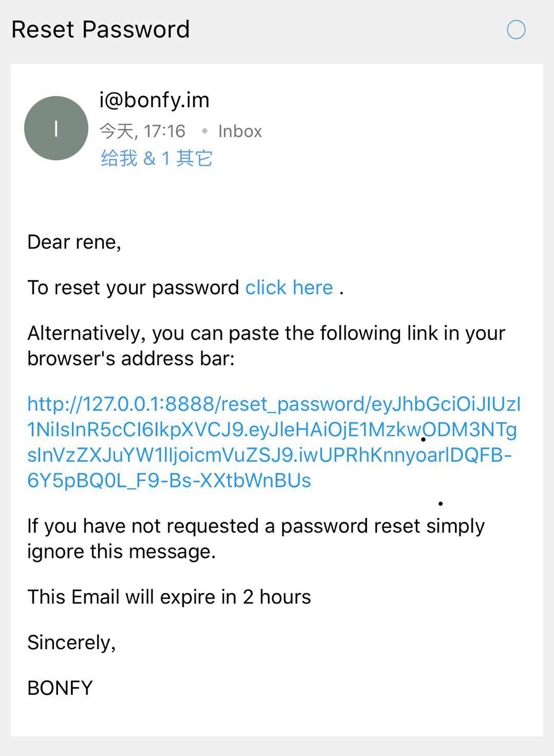
Task: Follow the 'click here' reset link
Action: click(x=289, y=288)
